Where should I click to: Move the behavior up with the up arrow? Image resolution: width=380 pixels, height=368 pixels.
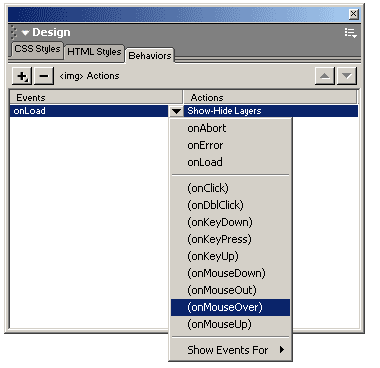(x=325, y=76)
